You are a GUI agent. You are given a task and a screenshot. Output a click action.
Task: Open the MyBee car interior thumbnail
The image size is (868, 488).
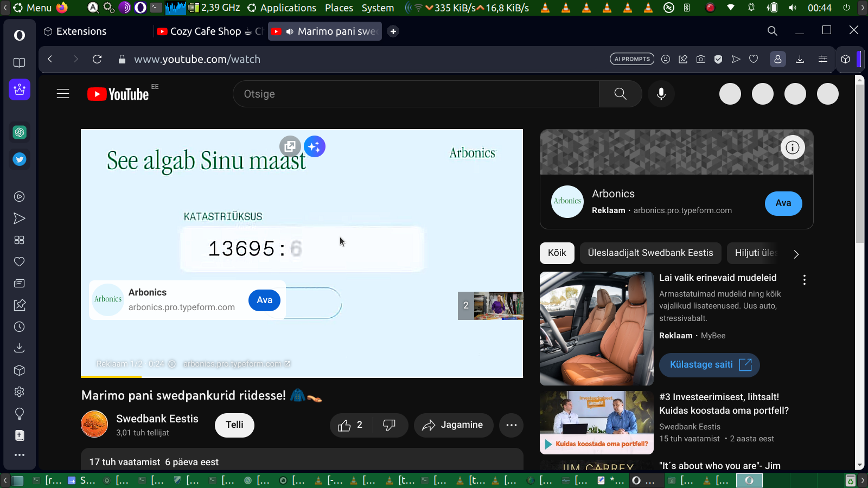pyautogui.click(x=597, y=329)
